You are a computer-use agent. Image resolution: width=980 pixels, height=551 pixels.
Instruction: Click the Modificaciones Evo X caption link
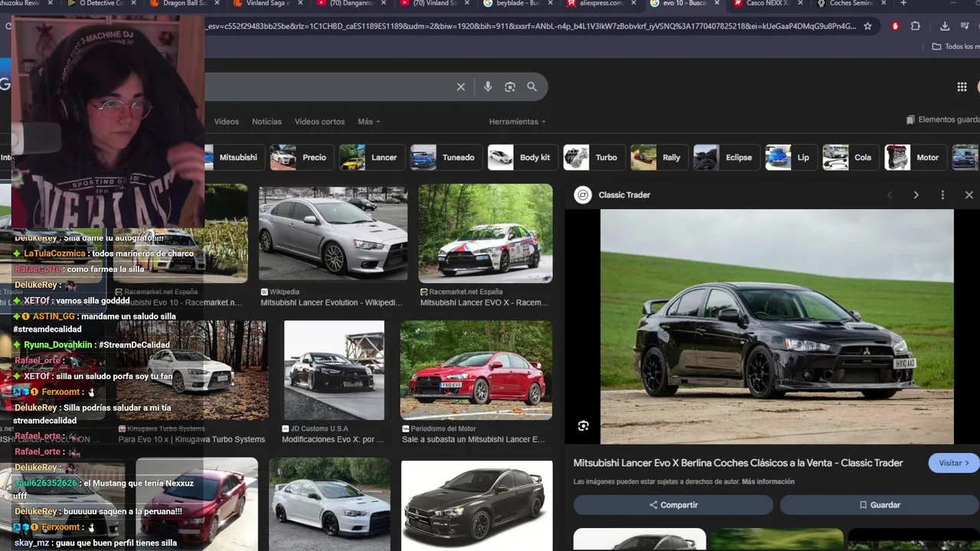[x=333, y=439]
